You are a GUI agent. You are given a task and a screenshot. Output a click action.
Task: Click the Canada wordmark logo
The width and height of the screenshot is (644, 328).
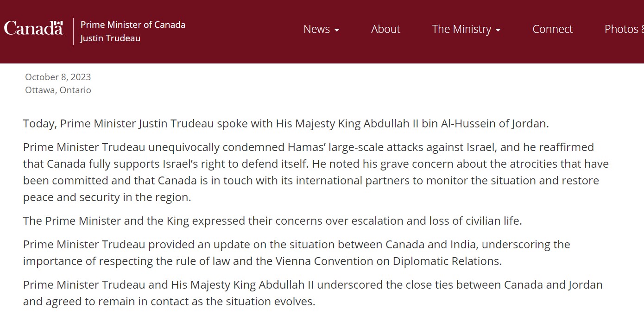tap(33, 29)
